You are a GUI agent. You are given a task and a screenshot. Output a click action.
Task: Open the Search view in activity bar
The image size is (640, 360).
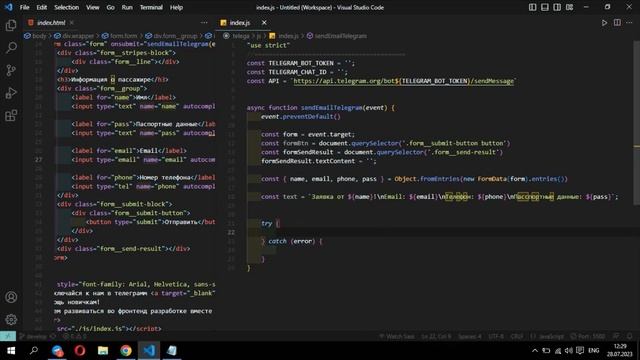pyautogui.click(x=11, y=48)
